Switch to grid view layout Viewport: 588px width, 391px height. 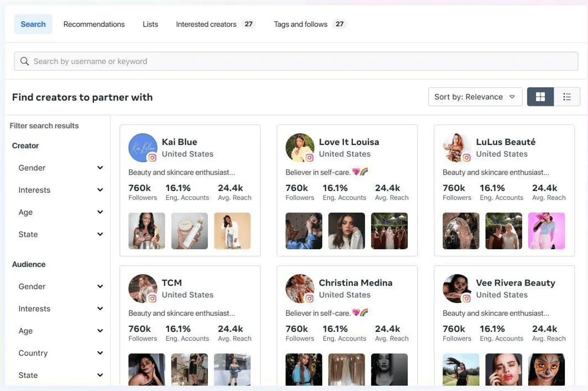(x=540, y=97)
